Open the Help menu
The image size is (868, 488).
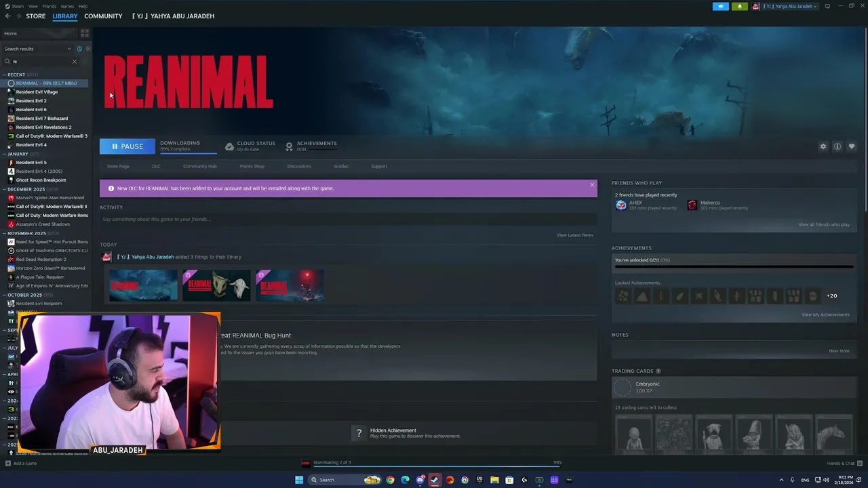(x=83, y=6)
